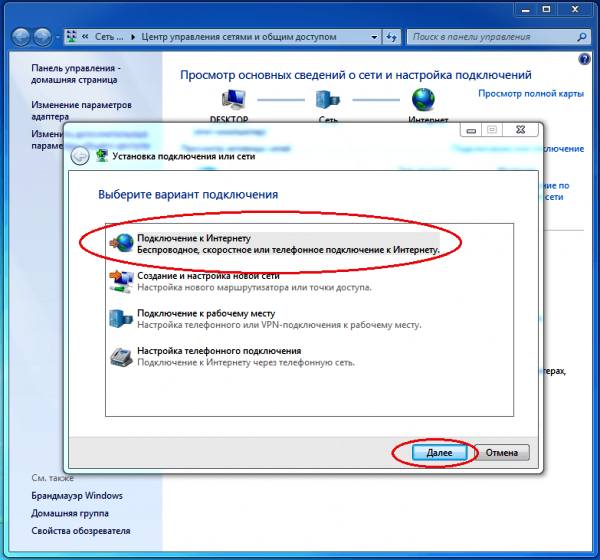This screenshot has width=600, height=560.
Task: Close the wizard dialog with X button
Action: point(520,129)
